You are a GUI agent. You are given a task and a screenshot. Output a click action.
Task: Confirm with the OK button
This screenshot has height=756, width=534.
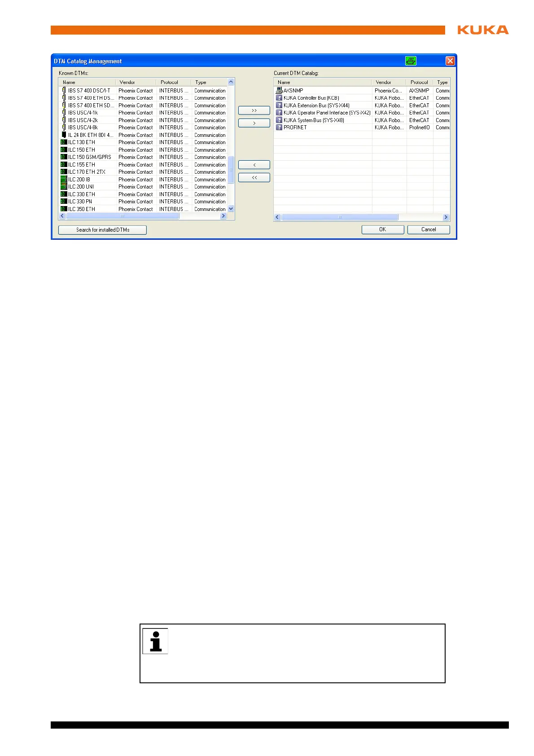pos(382,229)
